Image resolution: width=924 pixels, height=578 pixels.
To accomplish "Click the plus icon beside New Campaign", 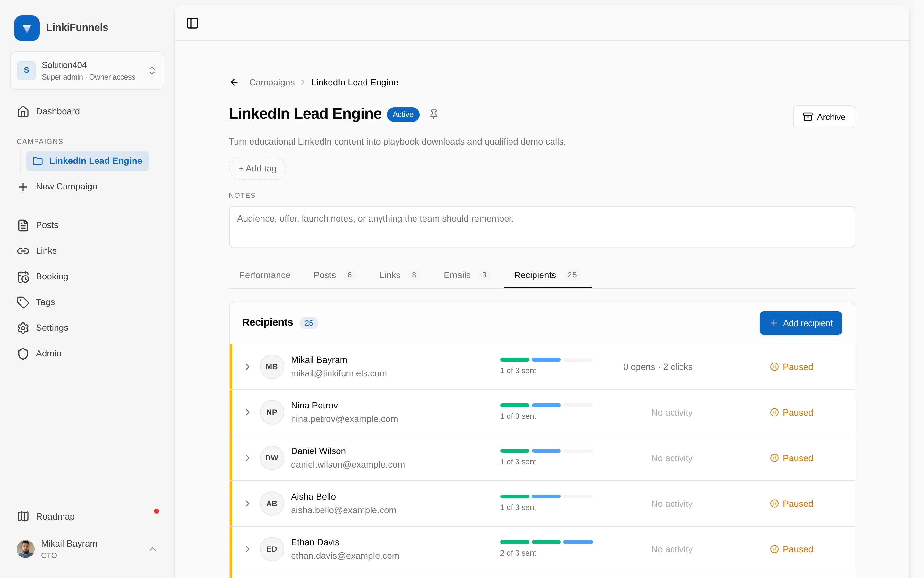I will coord(23,187).
